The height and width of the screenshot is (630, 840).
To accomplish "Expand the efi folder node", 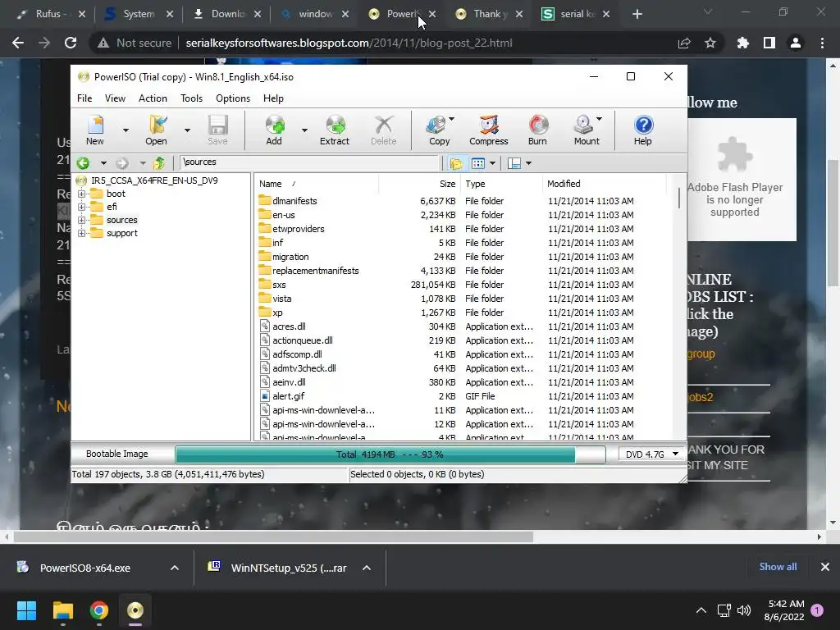I will pyautogui.click(x=81, y=207).
